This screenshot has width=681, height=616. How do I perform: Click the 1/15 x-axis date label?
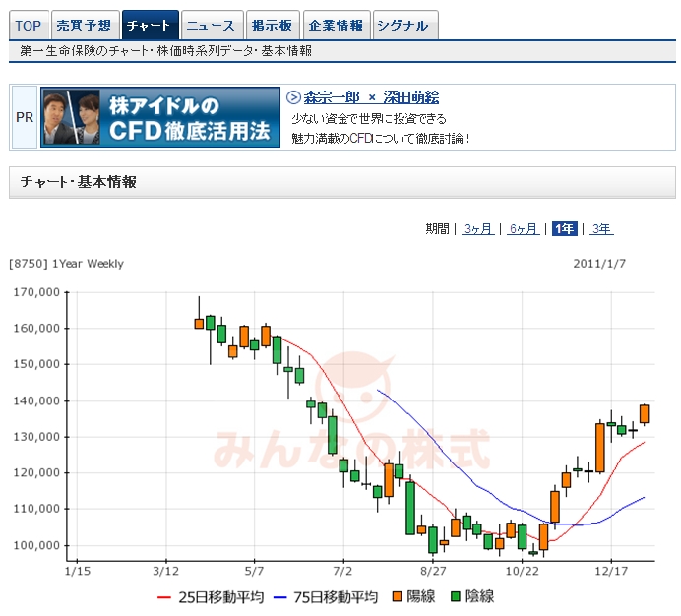(78, 571)
